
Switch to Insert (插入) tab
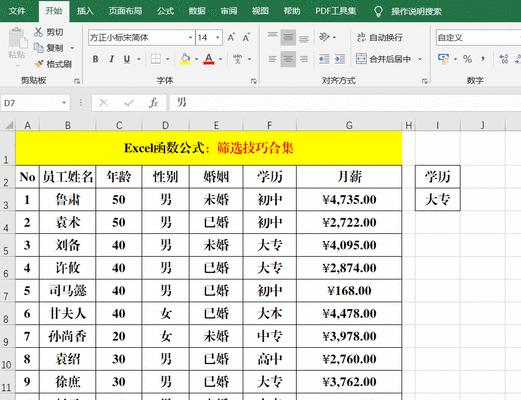point(85,11)
